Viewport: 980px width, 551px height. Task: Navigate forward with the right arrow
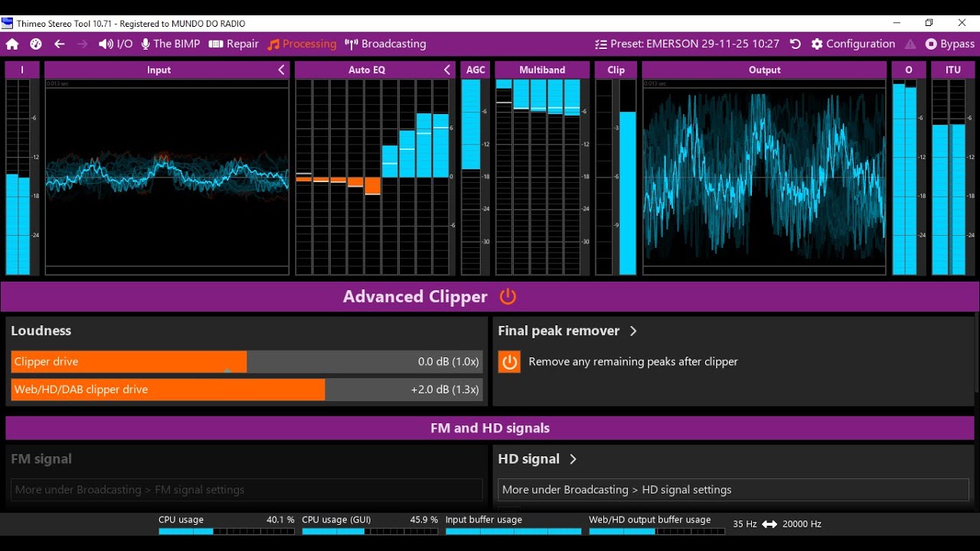[x=83, y=44]
